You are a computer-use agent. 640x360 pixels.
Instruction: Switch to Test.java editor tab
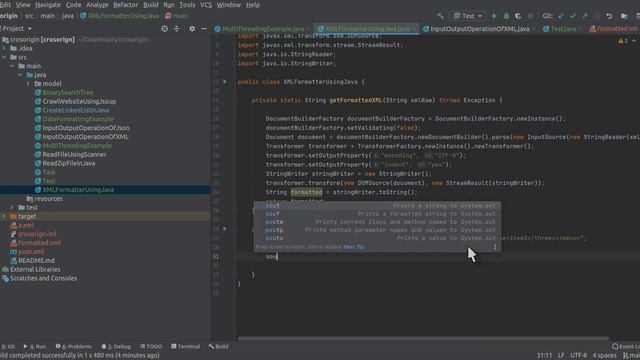pyautogui.click(x=563, y=29)
